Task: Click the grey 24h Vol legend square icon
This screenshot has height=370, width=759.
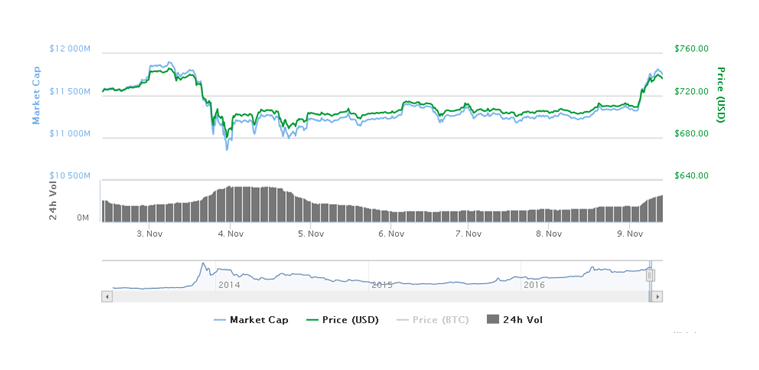Action: (492, 320)
